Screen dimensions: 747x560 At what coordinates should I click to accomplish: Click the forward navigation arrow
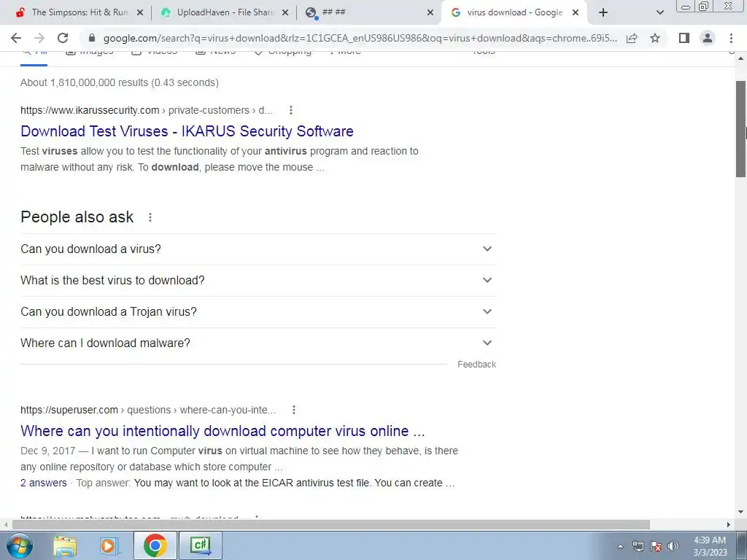coord(39,38)
